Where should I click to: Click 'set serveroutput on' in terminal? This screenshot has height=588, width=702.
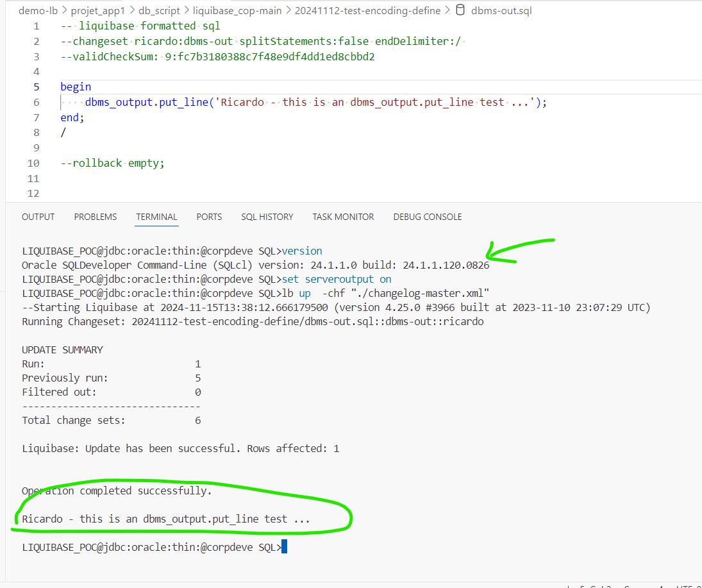pyautogui.click(x=337, y=279)
